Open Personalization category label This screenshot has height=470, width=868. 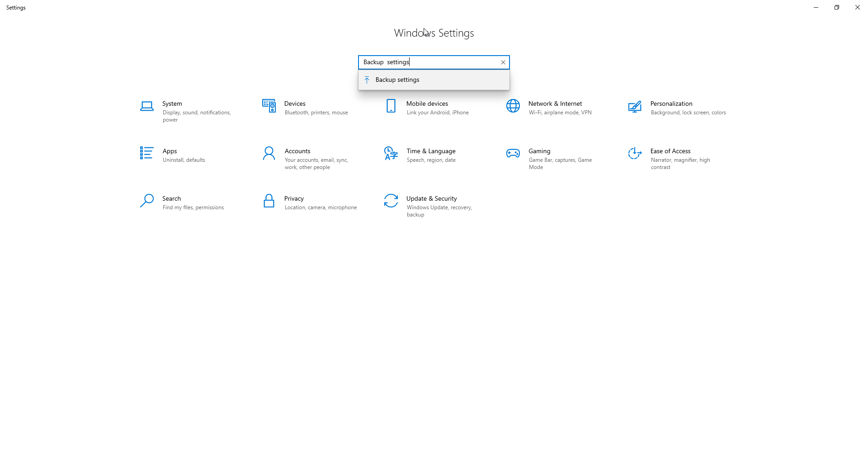671,104
